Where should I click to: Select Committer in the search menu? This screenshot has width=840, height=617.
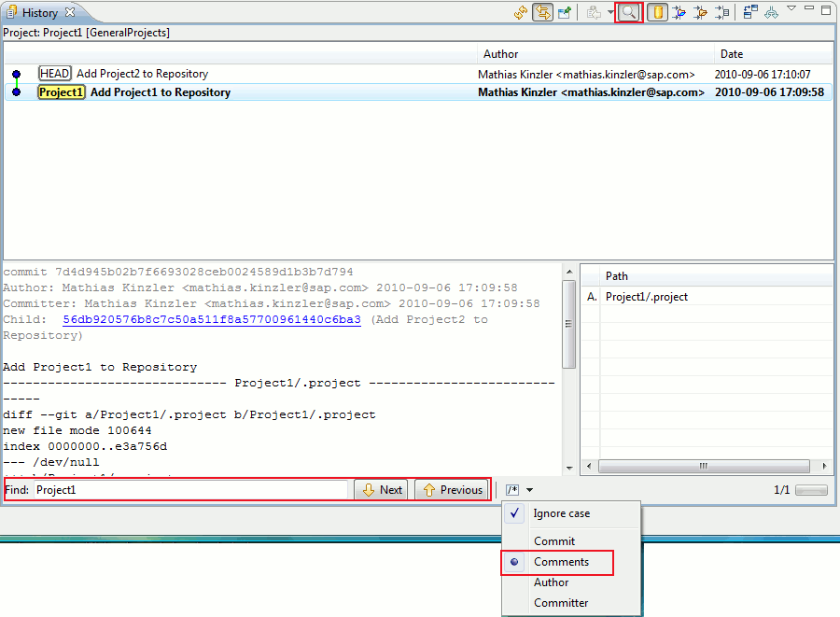coord(561,603)
